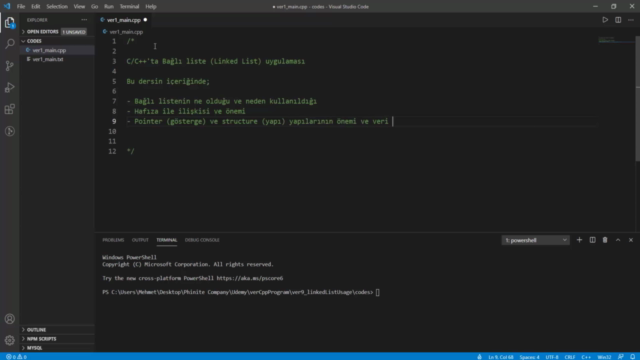
Task: Click errors and warnings status indicator
Action: (16, 357)
